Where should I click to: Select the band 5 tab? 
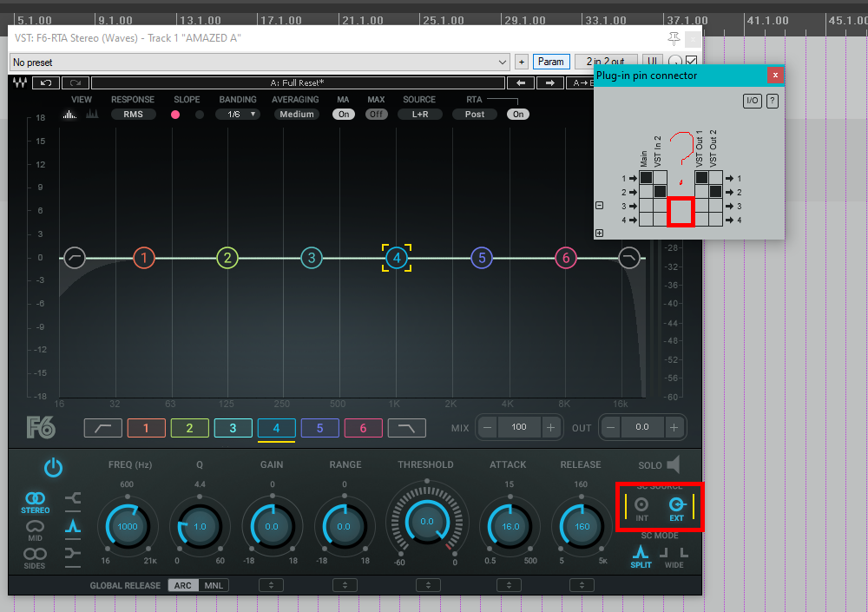[x=320, y=428]
